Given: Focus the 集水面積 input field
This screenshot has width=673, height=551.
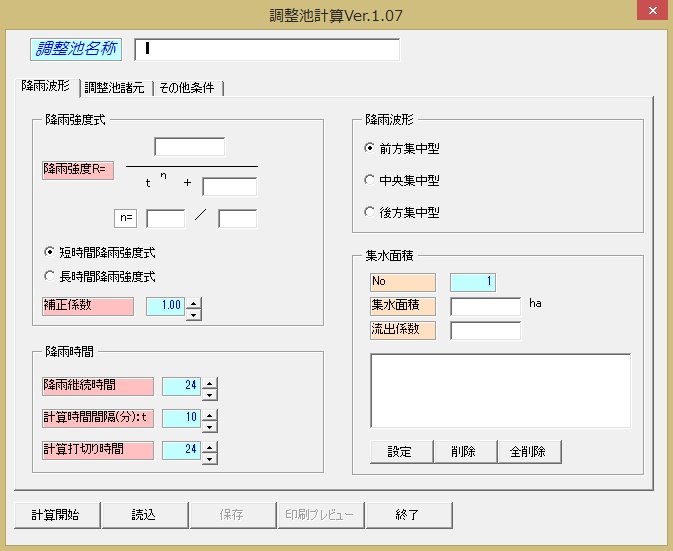Looking at the screenshot, I should click(485, 306).
